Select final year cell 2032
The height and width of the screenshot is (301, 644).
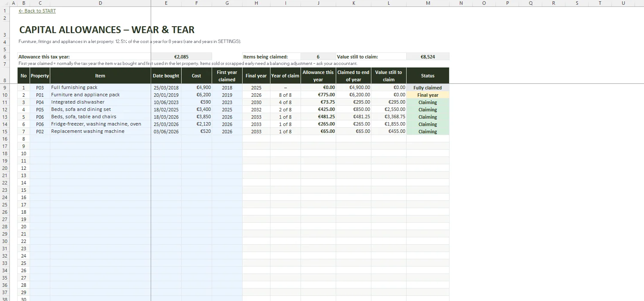[256, 110]
